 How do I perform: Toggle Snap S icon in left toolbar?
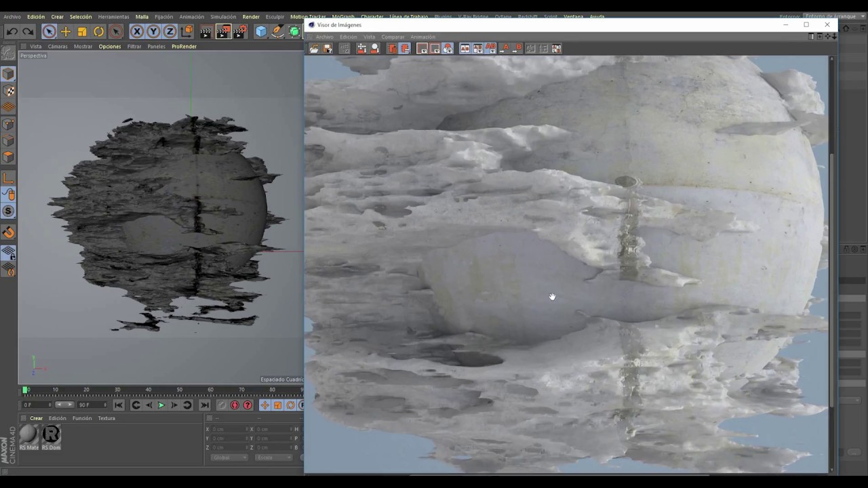(x=8, y=211)
